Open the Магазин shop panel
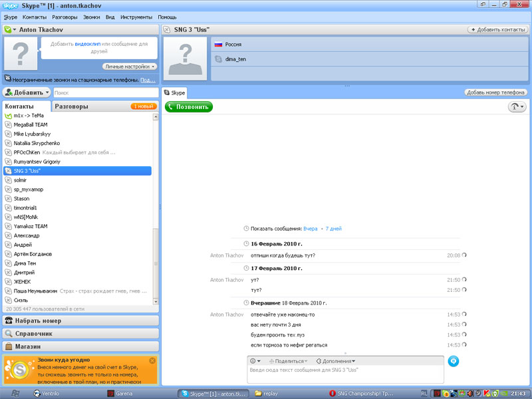Viewport: 532px width, 399px height. pyautogui.click(x=80, y=346)
